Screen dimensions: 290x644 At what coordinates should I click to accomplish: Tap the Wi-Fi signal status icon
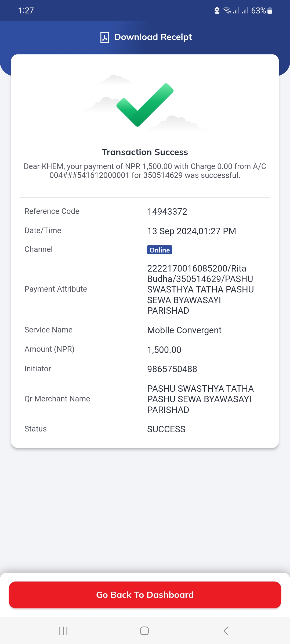pos(227,10)
